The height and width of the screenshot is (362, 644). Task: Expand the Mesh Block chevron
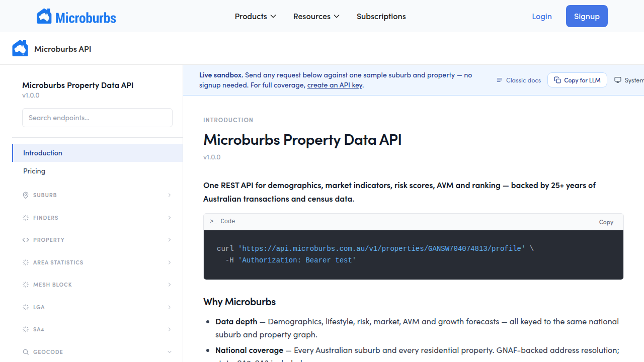[170, 285]
